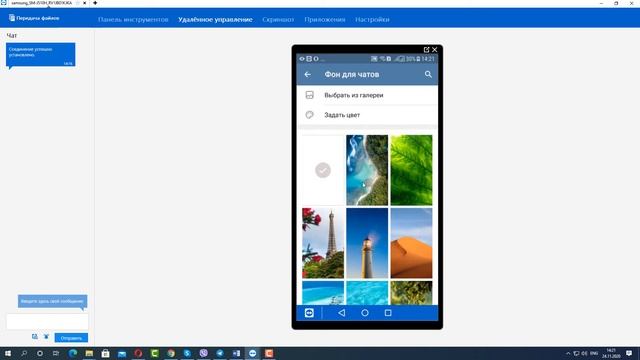The image size is (640, 360).
Task: Click the Отправить send button
Action: [71, 338]
